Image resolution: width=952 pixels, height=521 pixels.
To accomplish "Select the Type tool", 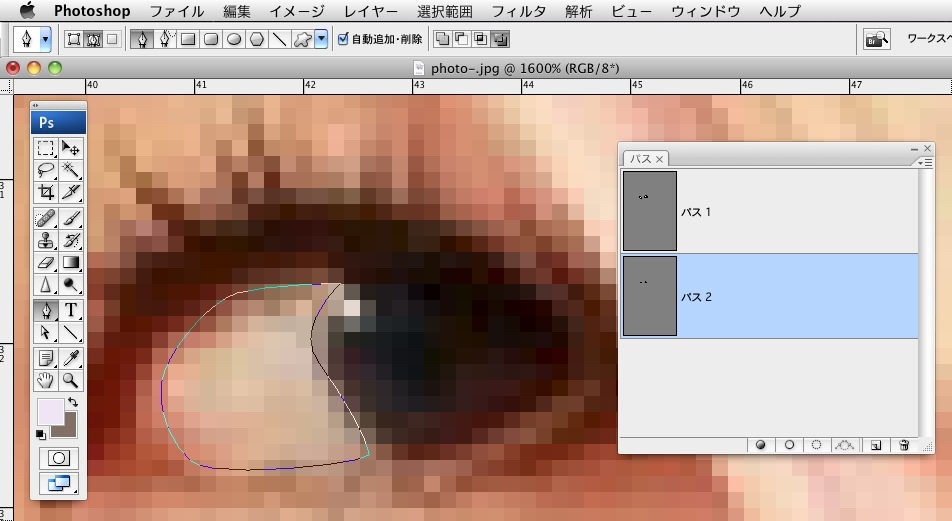I will pos(72,310).
